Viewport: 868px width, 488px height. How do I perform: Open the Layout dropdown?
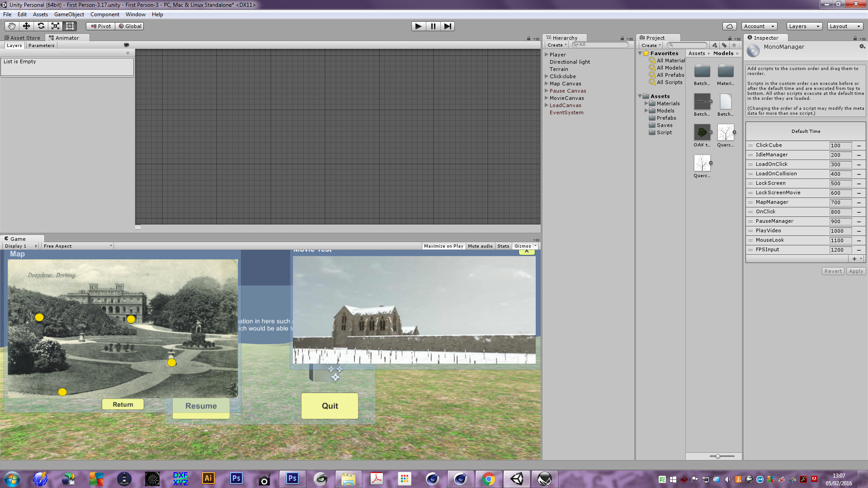(844, 26)
